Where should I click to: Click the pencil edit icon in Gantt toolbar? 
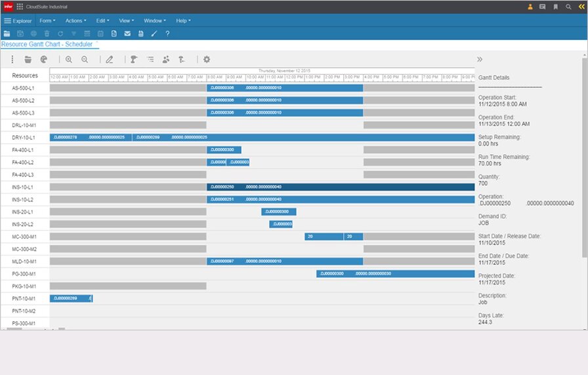click(110, 59)
